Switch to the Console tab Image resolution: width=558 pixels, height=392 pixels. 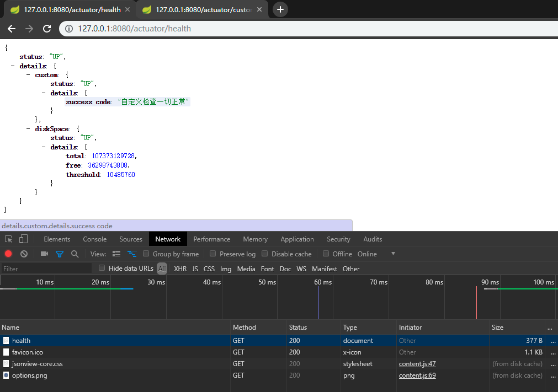pos(95,239)
